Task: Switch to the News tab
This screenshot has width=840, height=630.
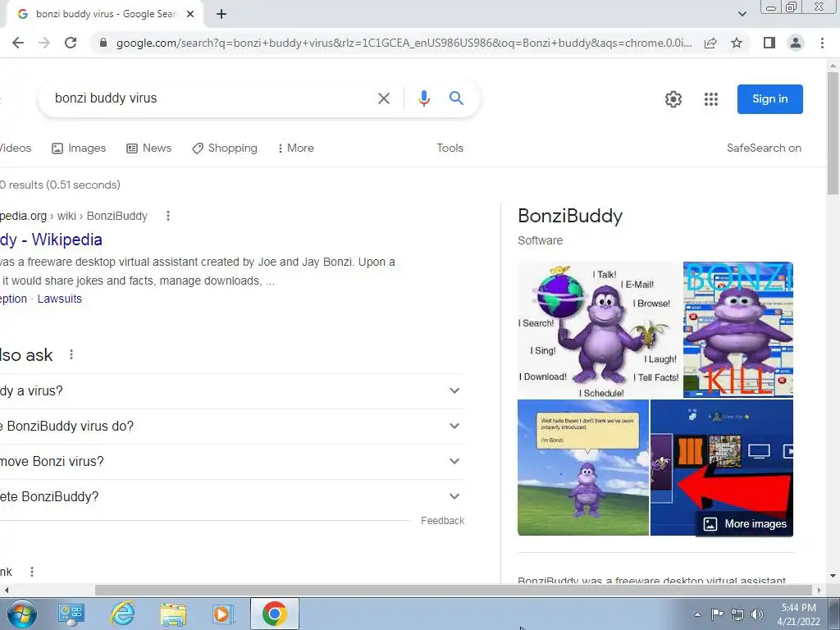Action: [149, 148]
